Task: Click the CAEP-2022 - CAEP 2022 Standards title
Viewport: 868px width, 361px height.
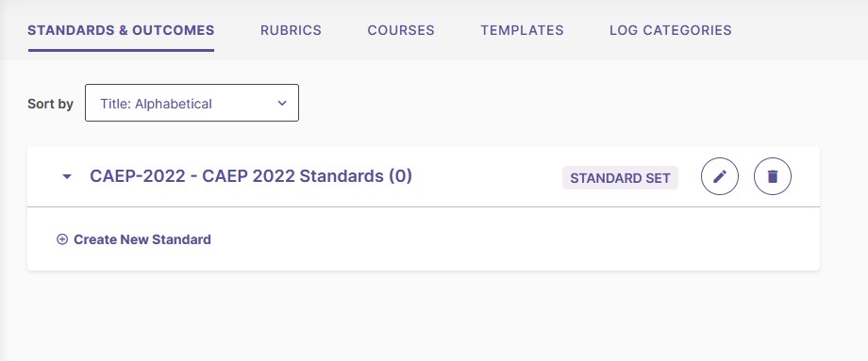Action: pyautogui.click(x=251, y=176)
